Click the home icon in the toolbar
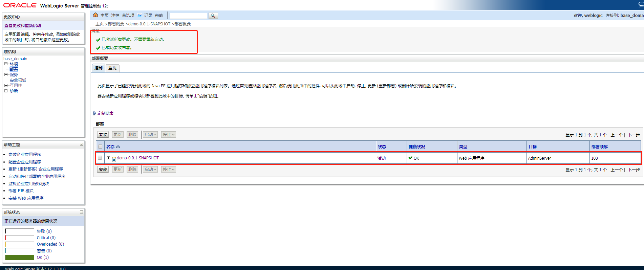The width and height of the screenshot is (644, 270). tap(95, 15)
